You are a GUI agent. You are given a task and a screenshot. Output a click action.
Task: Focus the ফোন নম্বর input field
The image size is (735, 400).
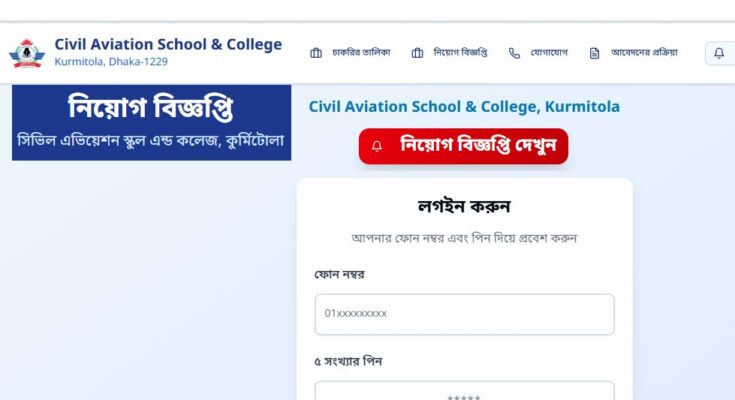[x=465, y=314]
